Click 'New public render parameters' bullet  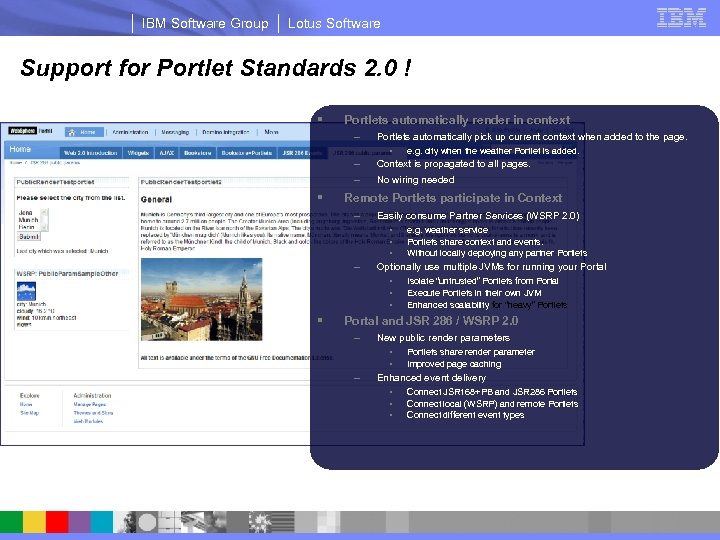coord(444,338)
